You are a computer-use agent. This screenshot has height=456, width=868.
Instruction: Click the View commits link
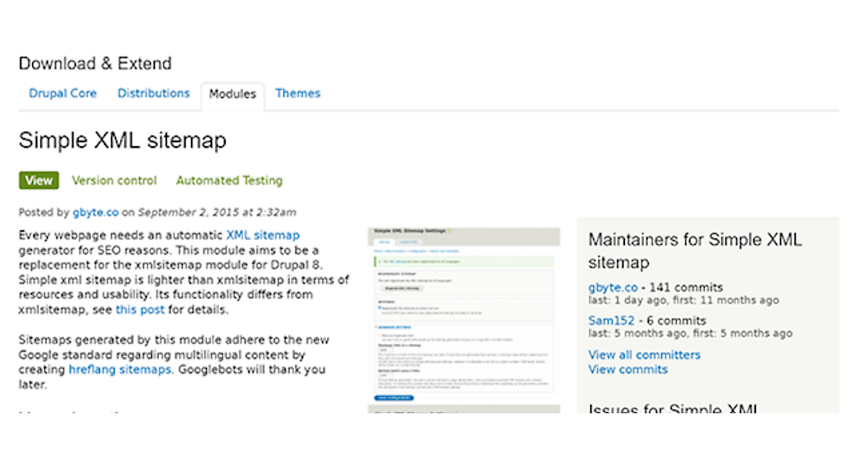click(628, 369)
